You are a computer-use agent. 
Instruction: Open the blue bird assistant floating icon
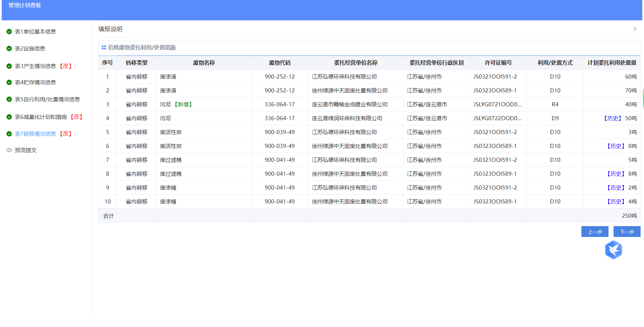point(613,250)
